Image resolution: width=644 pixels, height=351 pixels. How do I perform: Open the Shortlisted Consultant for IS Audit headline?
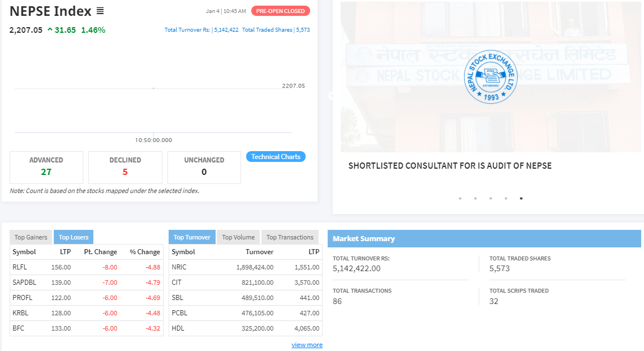point(450,166)
